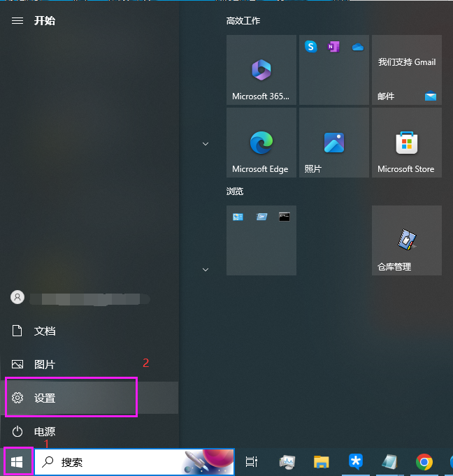Open 文档 documents folder

point(89,331)
